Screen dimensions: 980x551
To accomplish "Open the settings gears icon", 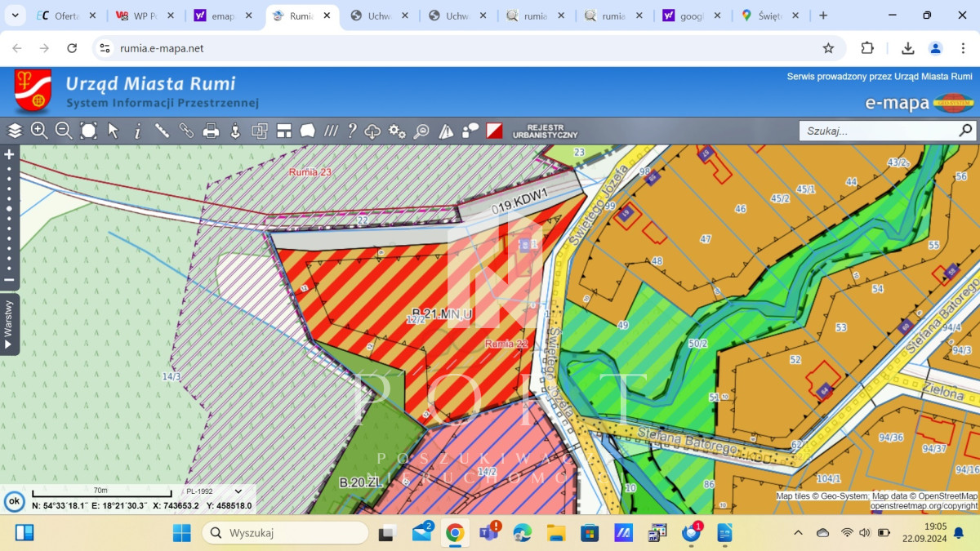I will (x=397, y=131).
